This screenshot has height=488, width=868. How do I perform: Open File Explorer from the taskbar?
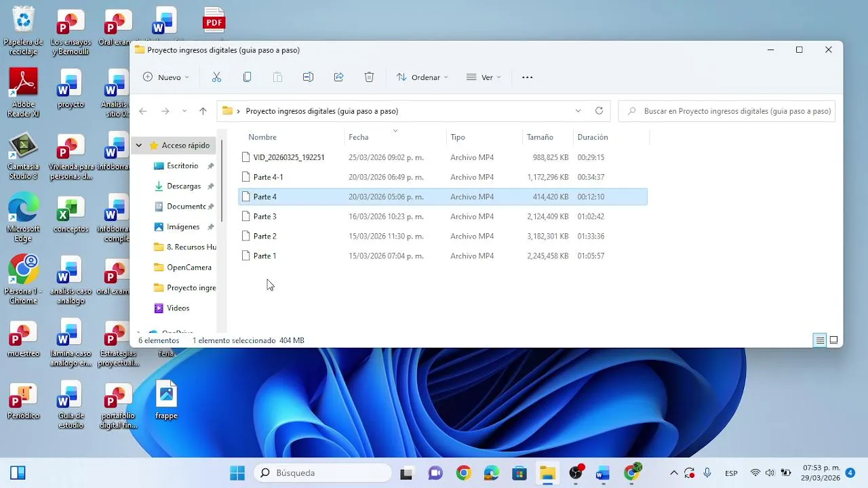547,473
